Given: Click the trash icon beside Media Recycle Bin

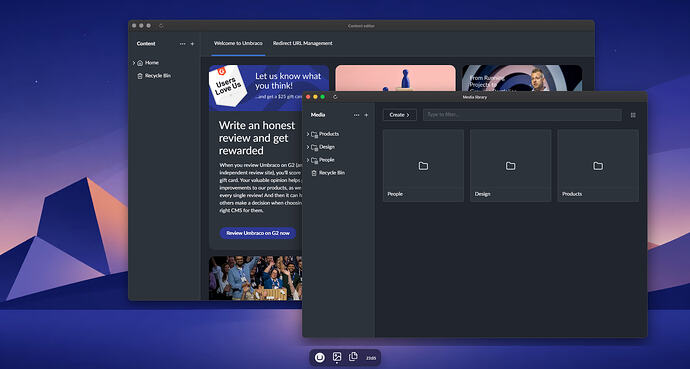Looking at the screenshot, I should click(314, 173).
